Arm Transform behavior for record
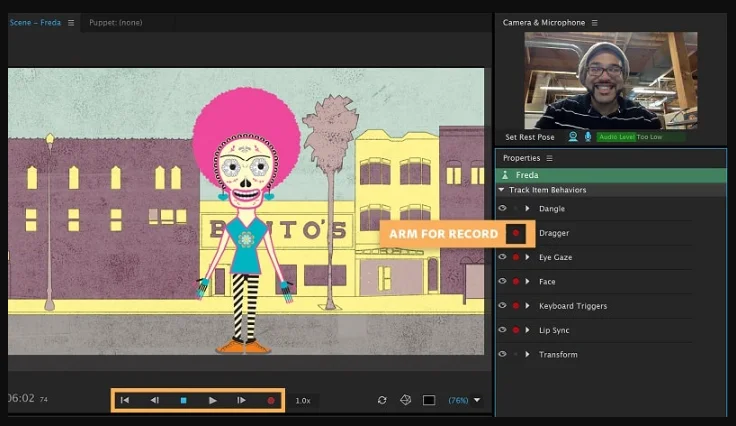The image size is (736, 426). pyautogui.click(x=516, y=354)
